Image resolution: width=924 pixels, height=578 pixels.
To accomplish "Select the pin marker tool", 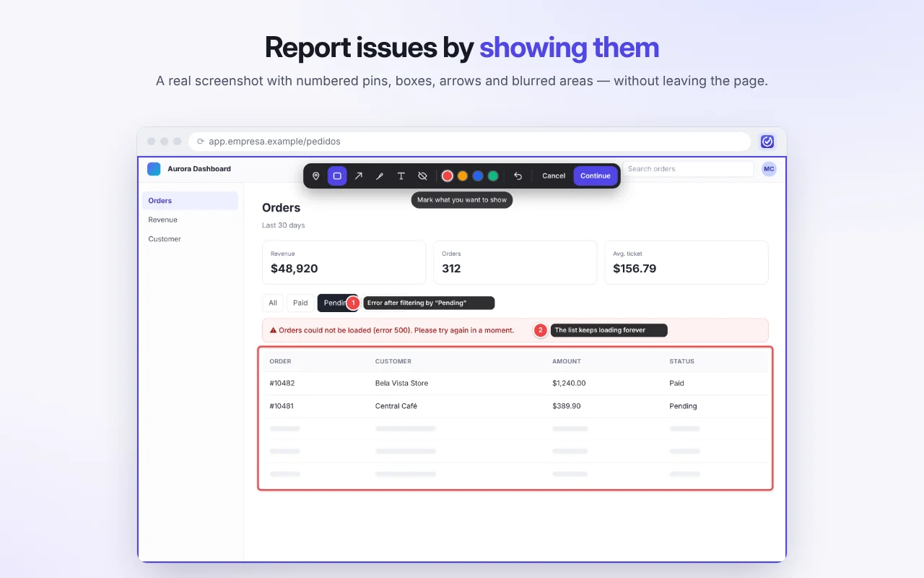I will click(x=315, y=176).
